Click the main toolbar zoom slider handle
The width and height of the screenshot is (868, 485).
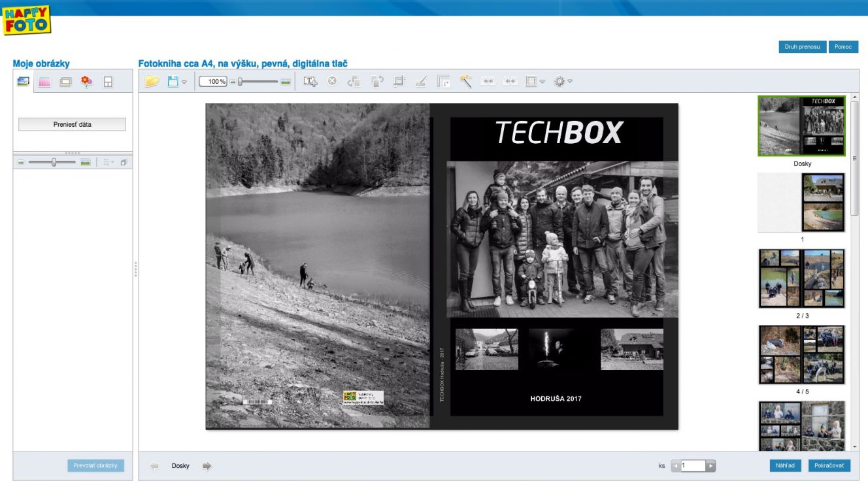[x=241, y=82]
